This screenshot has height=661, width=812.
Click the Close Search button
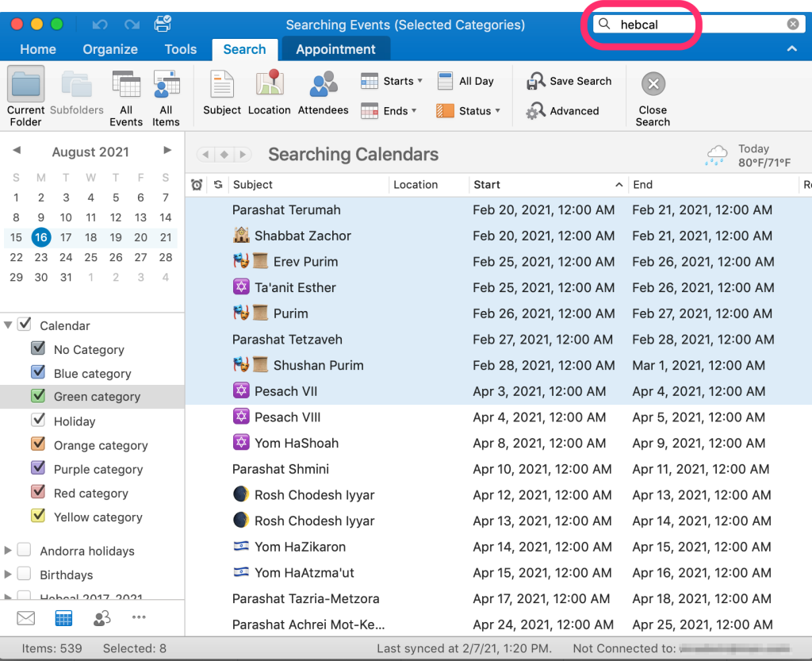pos(653,83)
